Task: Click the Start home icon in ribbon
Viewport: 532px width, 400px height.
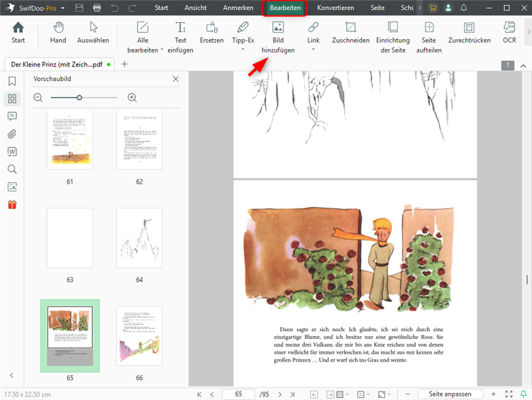Action: click(x=18, y=33)
